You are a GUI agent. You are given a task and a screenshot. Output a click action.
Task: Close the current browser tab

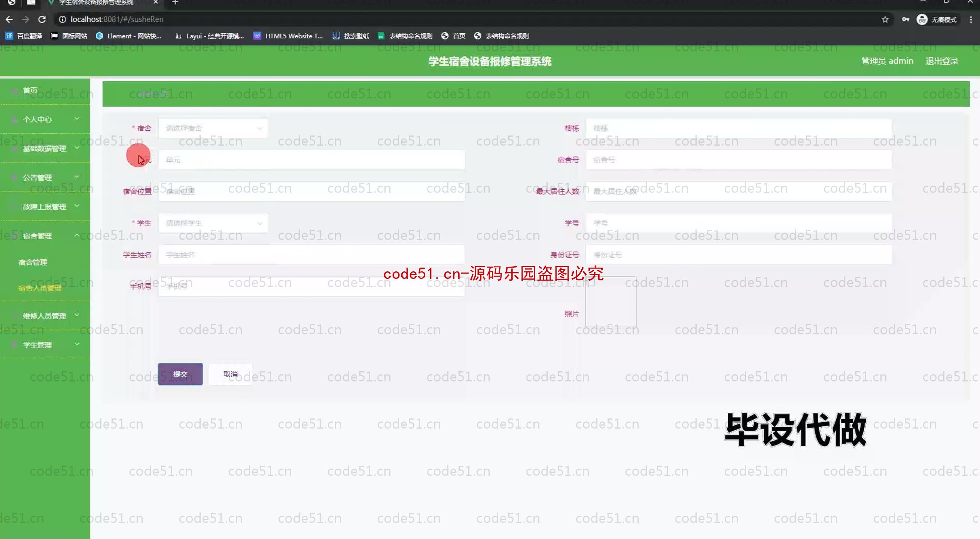coord(156,2)
